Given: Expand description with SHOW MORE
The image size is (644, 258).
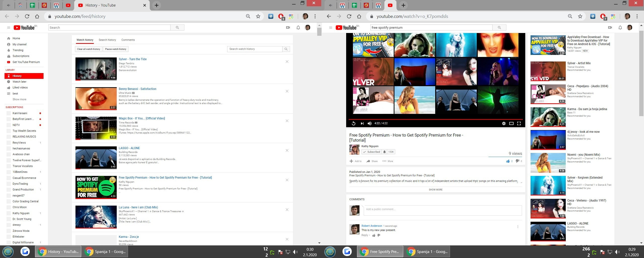Looking at the screenshot, I should tap(435, 190).
